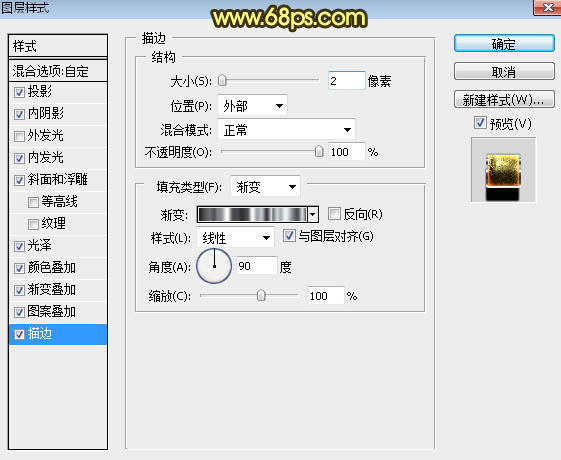Click the layer style preview thumbnail

click(x=503, y=170)
